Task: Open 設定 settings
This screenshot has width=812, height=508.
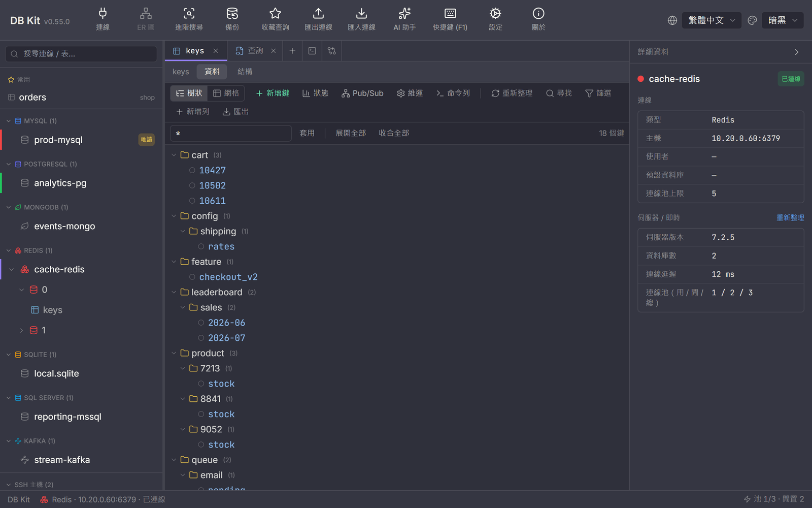Action: point(495,20)
